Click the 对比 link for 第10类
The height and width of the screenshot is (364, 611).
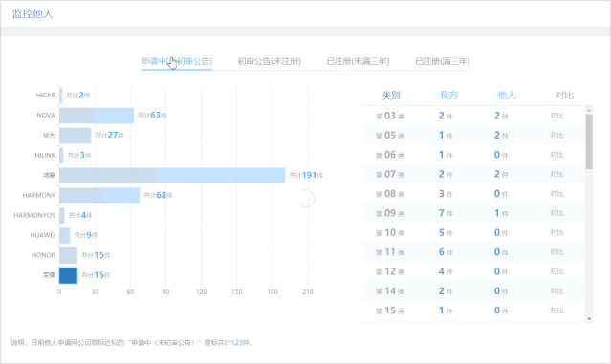(556, 232)
